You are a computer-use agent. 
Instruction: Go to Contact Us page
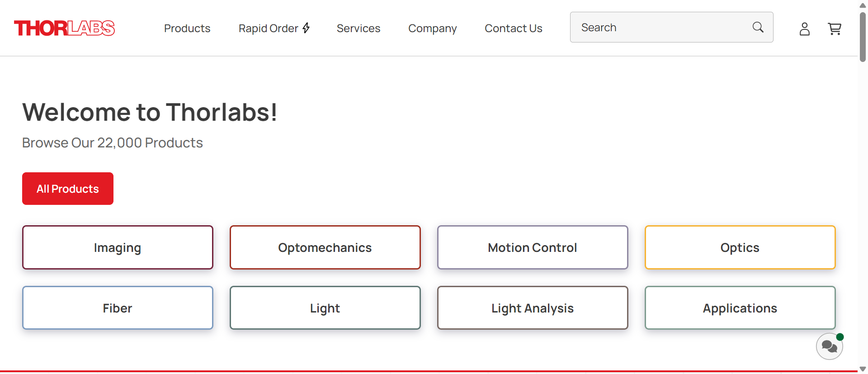coord(513,28)
